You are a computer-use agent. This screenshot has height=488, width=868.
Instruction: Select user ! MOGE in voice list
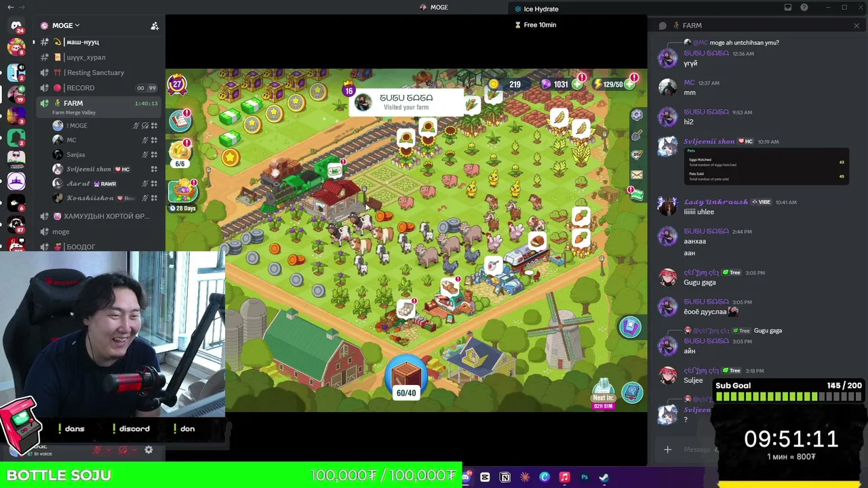tap(77, 125)
